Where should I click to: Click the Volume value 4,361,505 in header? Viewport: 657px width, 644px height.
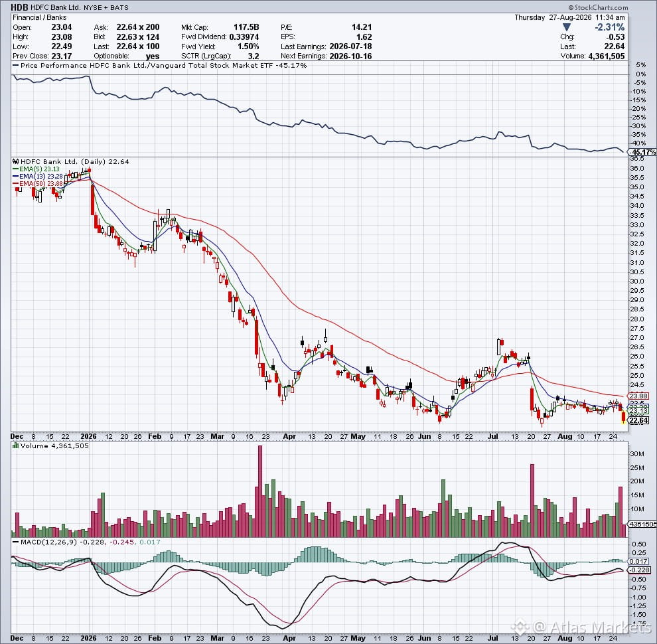(607, 56)
